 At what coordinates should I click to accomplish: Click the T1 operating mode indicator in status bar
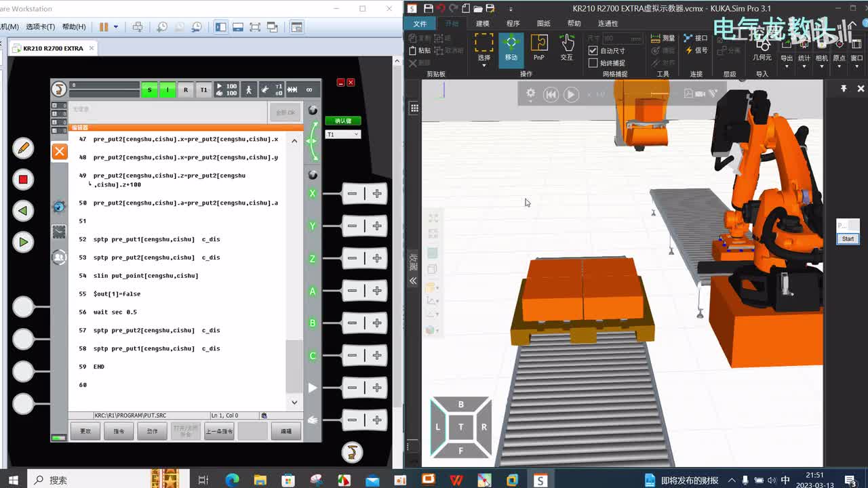(203, 89)
